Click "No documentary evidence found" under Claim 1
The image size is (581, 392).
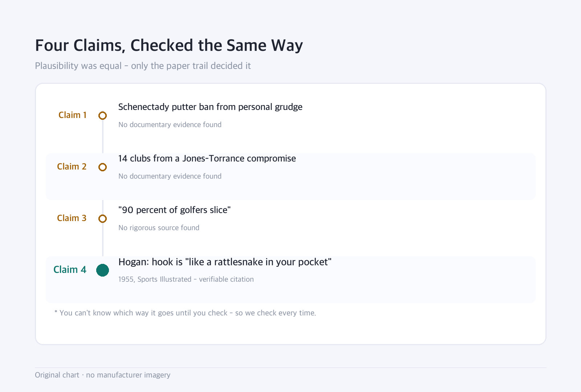tap(170, 124)
